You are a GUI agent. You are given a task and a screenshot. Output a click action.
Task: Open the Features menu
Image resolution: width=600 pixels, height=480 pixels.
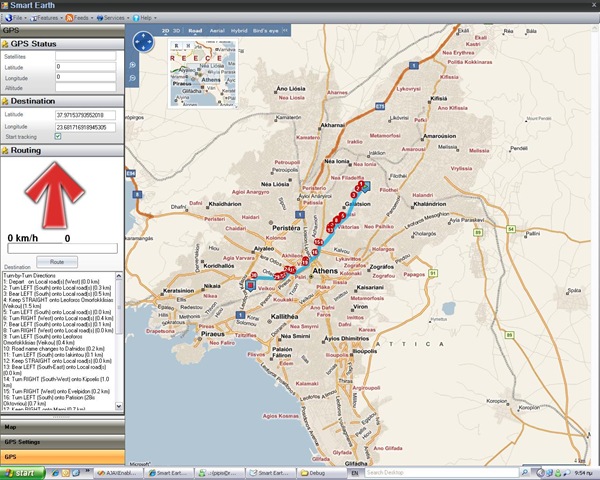(47, 18)
